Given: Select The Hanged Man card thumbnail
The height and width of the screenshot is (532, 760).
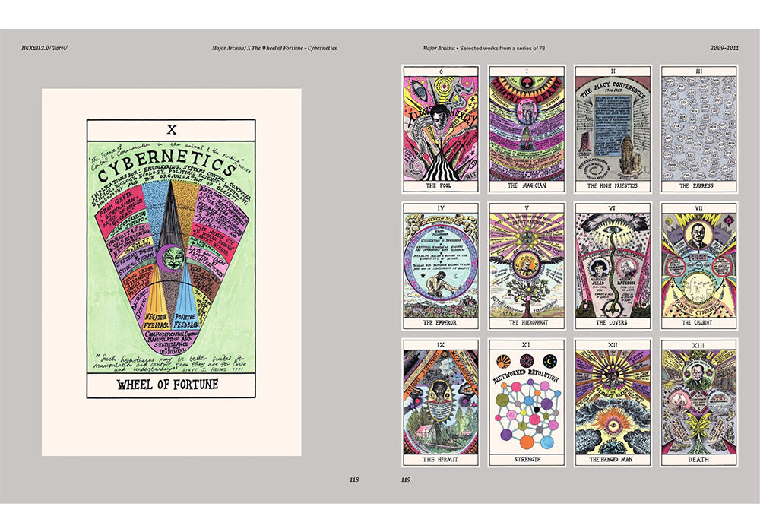Looking at the screenshot, I should click(x=613, y=403).
